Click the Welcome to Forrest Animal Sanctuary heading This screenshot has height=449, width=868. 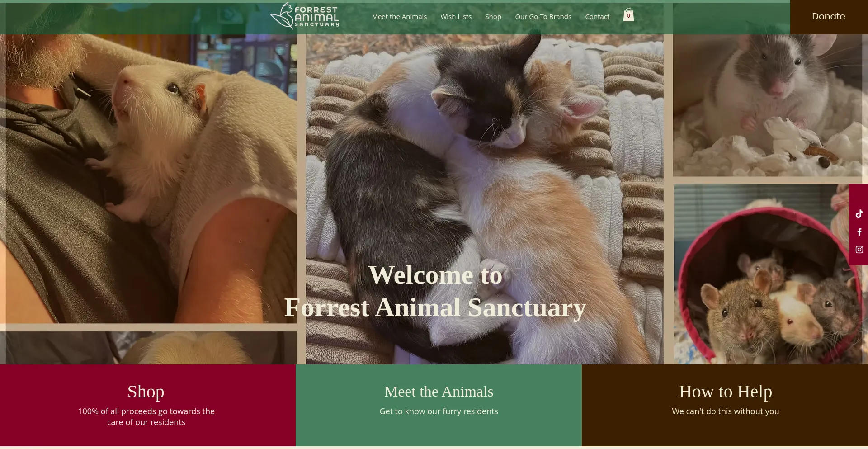click(x=435, y=291)
